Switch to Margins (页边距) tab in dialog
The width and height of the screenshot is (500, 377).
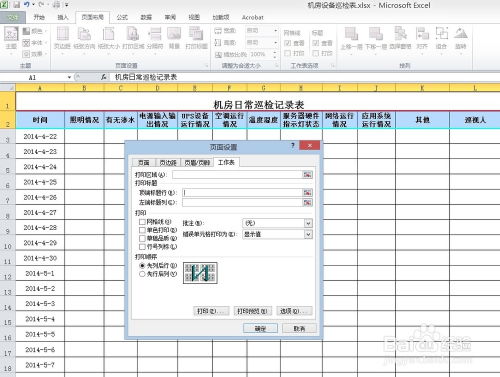168,163
